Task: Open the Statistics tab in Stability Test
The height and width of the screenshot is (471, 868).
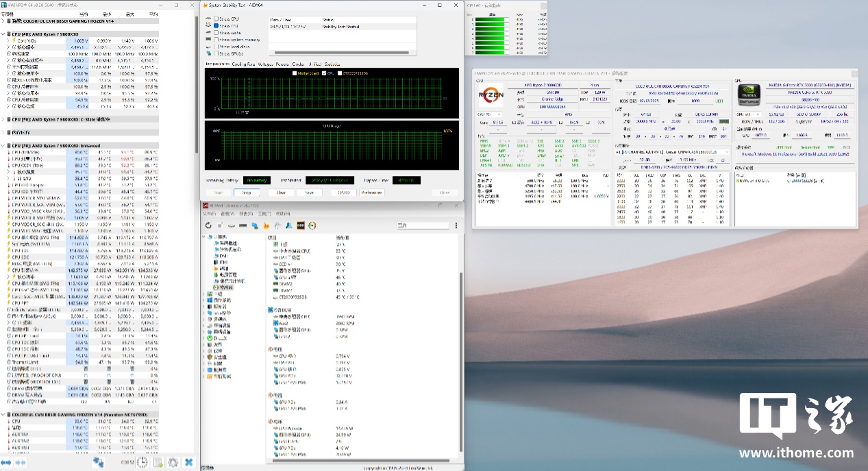Action: (332, 64)
